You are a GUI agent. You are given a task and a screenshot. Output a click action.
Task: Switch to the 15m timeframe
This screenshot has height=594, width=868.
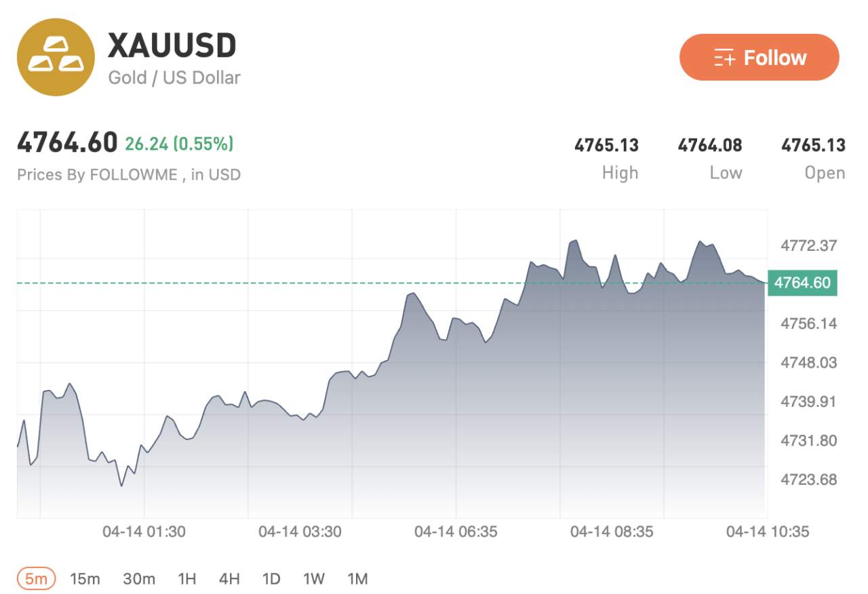click(85, 578)
